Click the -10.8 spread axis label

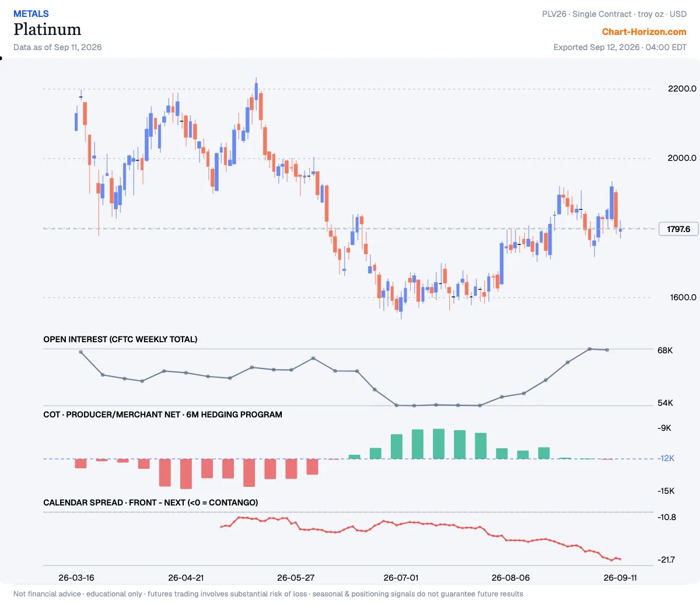pos(667,517)
